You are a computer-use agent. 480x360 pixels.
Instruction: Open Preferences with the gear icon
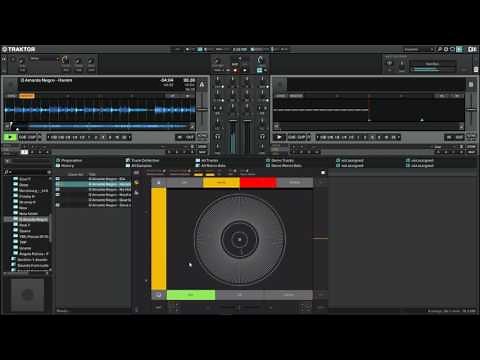click(446, 49)
